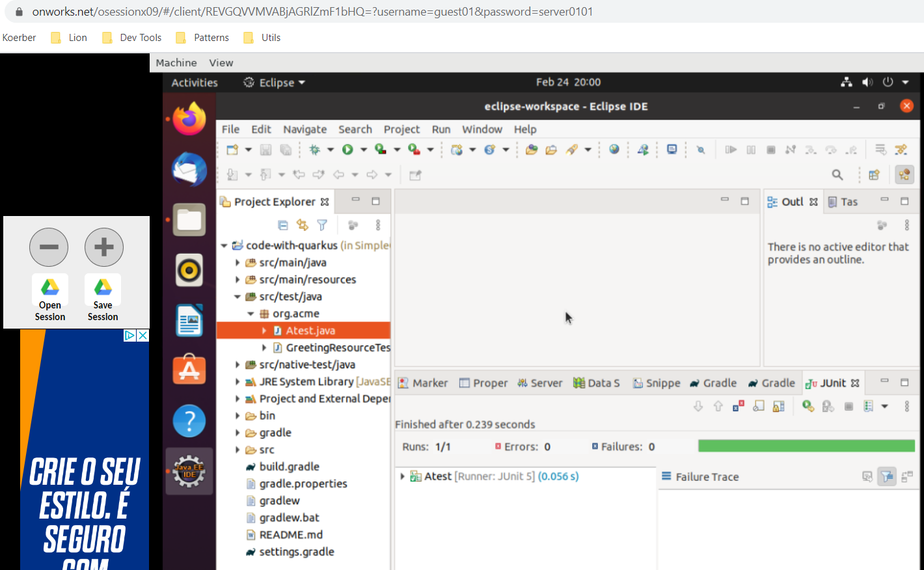Switch to the Marker tab

pyautogui.click(x=423, y=383)
